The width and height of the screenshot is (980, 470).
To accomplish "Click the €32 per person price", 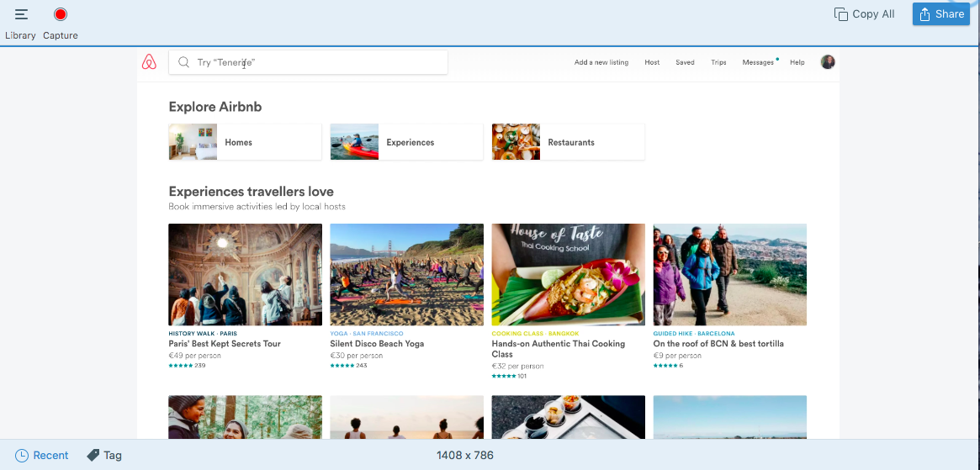I will pos(517,367).
